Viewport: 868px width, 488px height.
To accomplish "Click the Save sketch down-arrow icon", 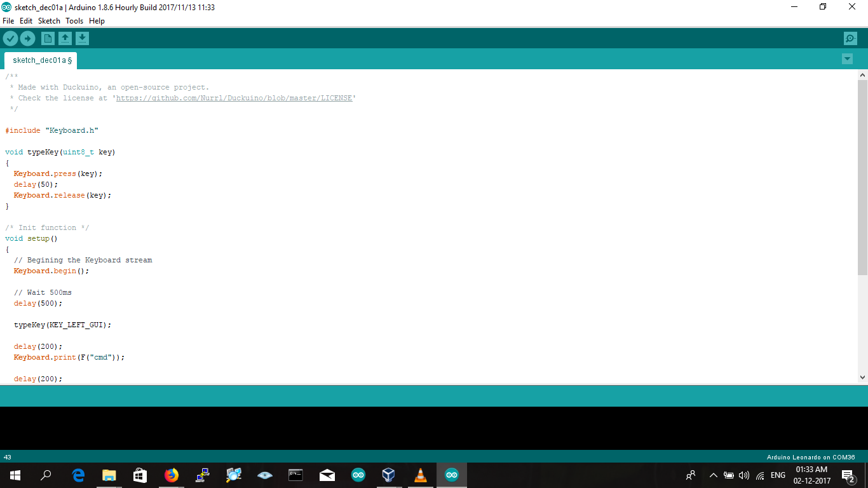I will [x=82, y=39].
